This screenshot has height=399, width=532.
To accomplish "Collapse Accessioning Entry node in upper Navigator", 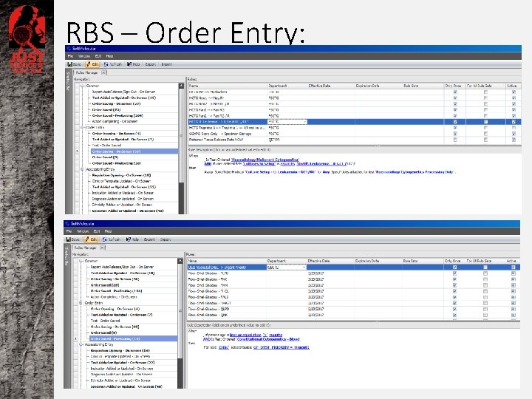I will (x=82, y=169).
